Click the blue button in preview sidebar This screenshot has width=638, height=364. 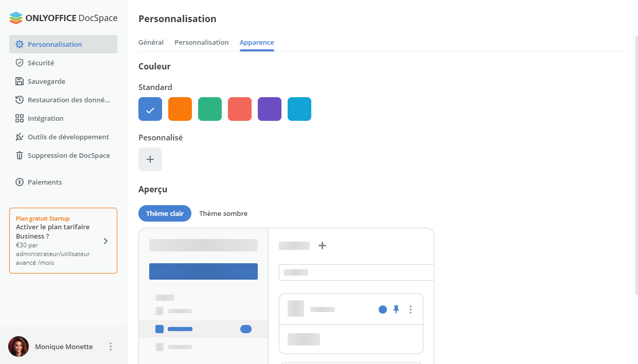pos(203,271)
